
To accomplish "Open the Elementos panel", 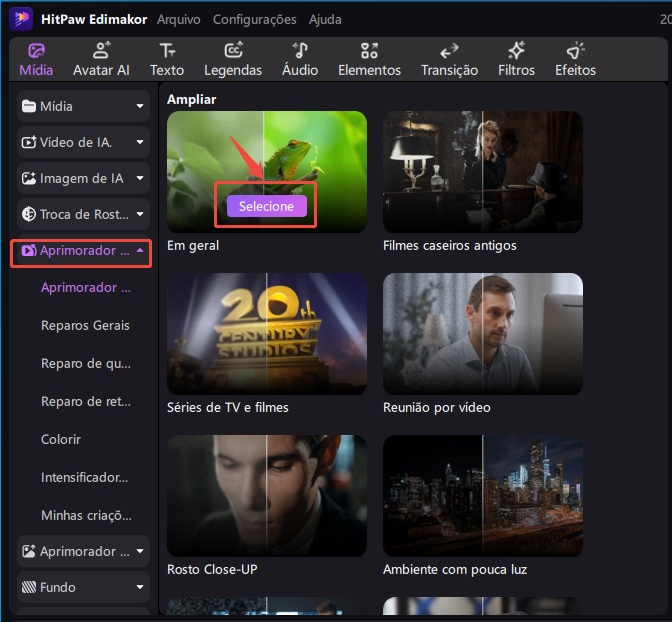I will (x=369, y=59).
